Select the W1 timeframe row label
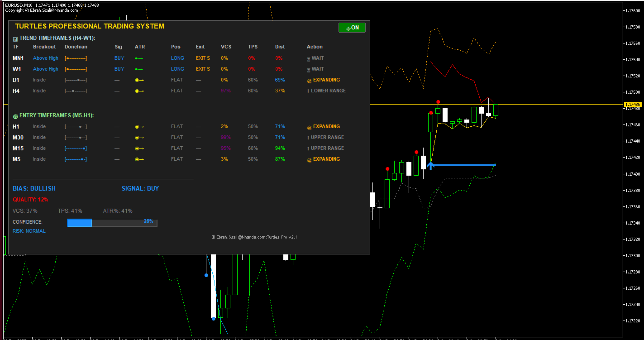The width and height of the screenshot is (644, 340). pyautogui.click(x=17, y=69)
